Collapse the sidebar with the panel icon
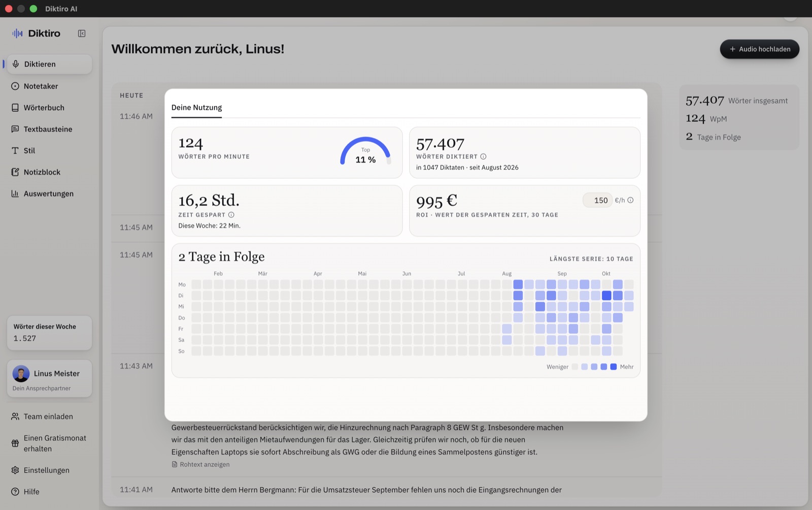Image resolution: width=812 pixels, height=510 pixels. (82, 34)
